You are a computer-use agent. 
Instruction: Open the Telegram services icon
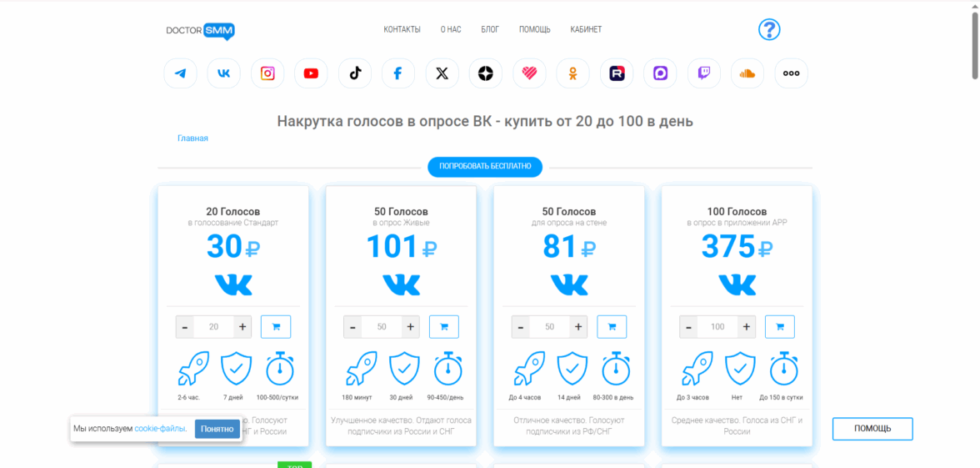coord(181,73)
